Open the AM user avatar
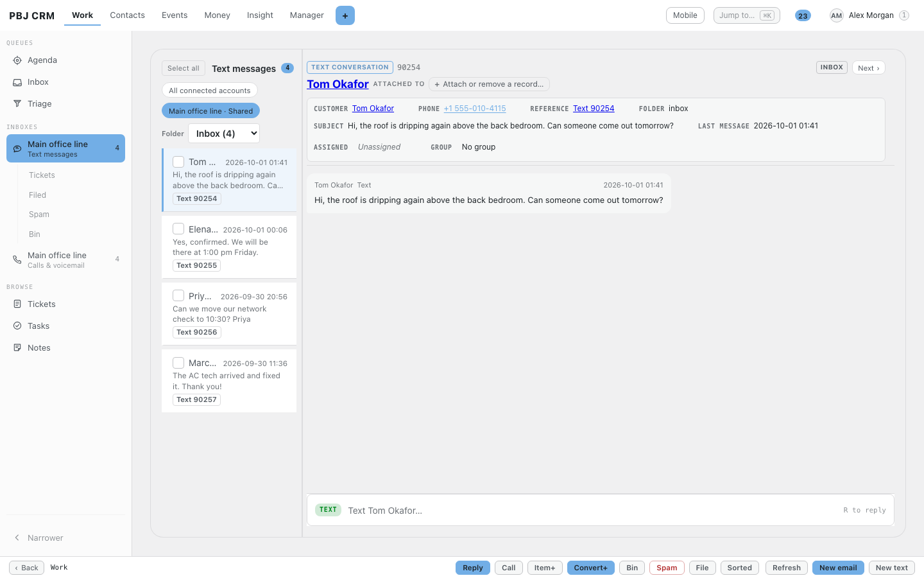924x578 pixels. pyautogui.click(x=836, y=15)
